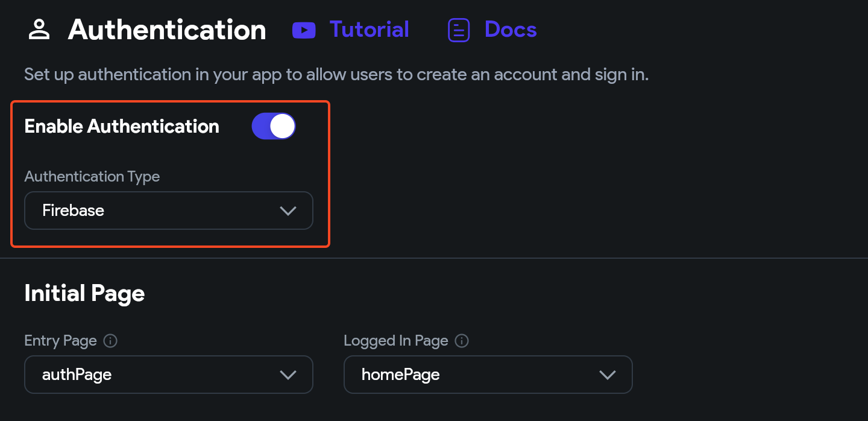
Task: Click the Docs document icon
Action: (x=459, y=30)
